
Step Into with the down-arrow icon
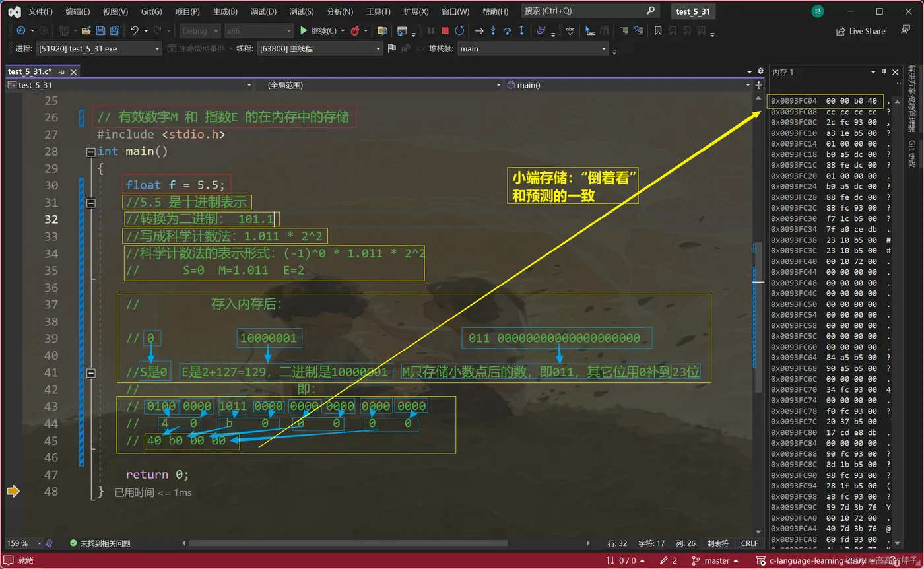coord(493,30)
